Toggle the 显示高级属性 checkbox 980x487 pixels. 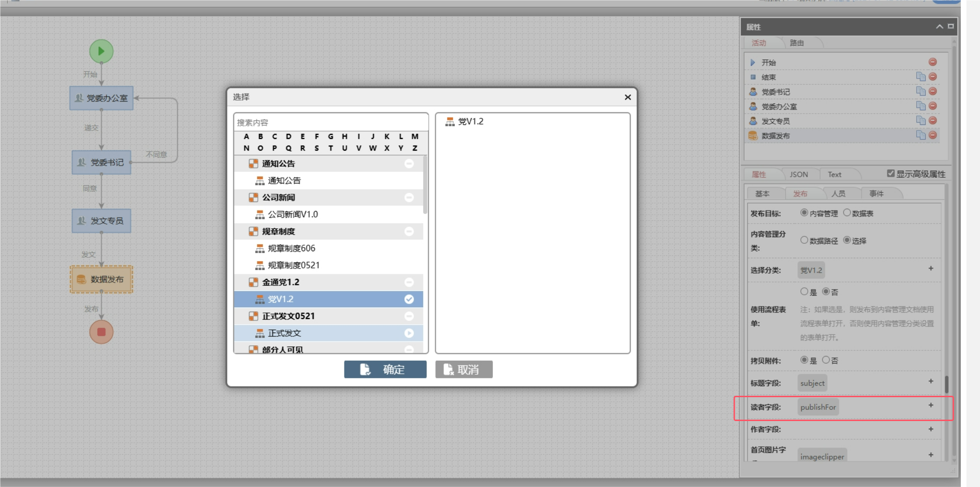point(891,174)
